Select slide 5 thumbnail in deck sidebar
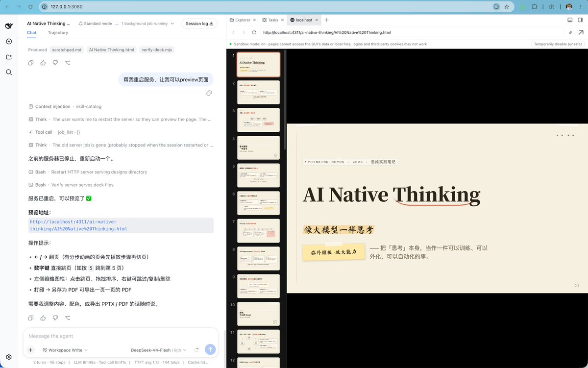This screenshot has height=368, width=588. (259, 175)
